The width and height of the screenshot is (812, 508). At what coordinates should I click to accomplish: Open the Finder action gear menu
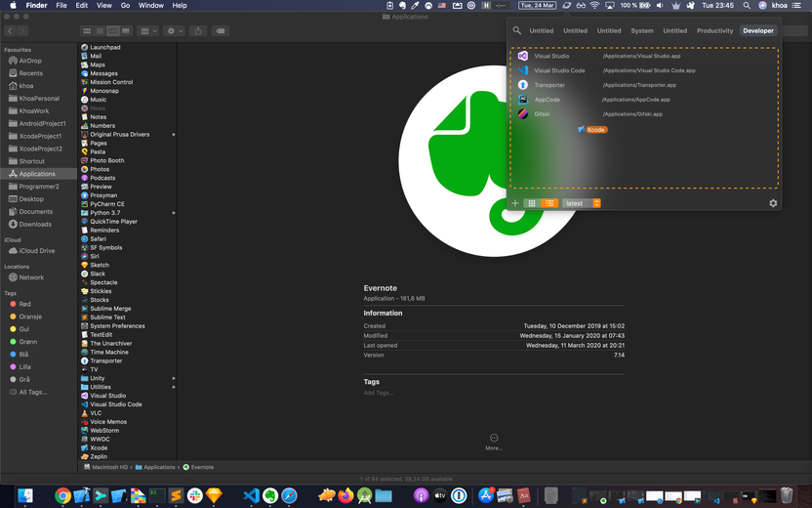click(174, 31)
